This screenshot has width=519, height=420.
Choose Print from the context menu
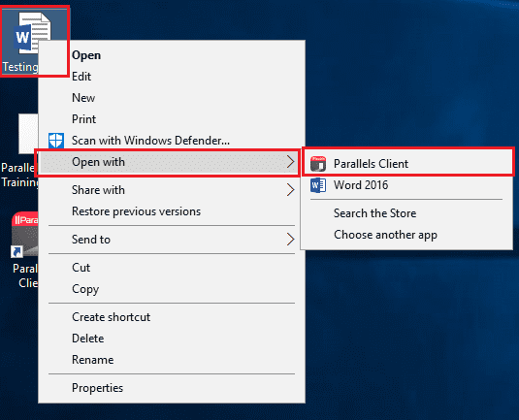[x=83, y=119]
